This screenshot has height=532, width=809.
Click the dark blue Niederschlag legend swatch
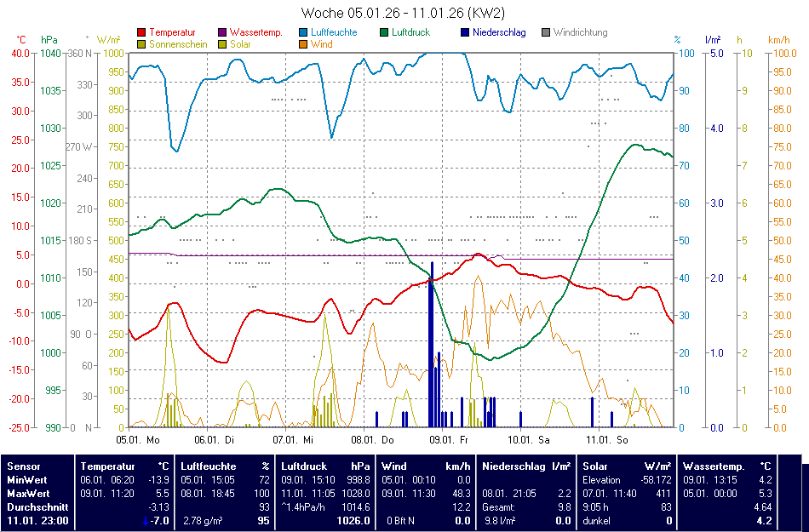pos(465,33)
